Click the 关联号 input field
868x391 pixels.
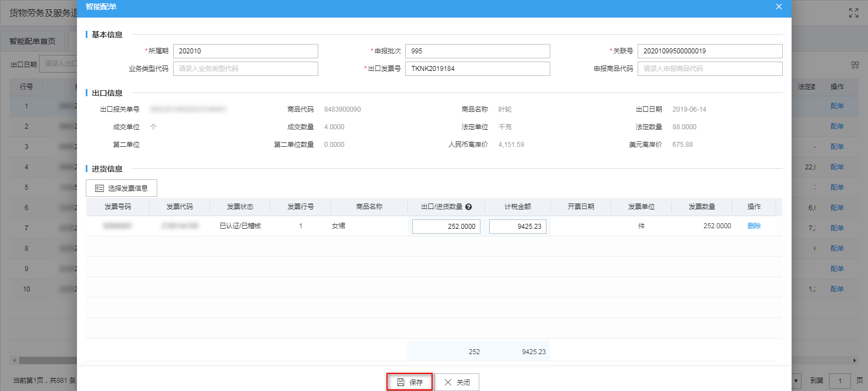tap(709, 51)
